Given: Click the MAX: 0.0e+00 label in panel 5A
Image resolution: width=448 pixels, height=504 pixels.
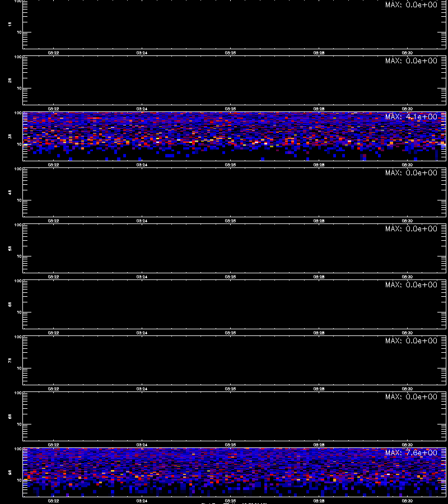Looking at the screenshot, I should click(411, 228).
